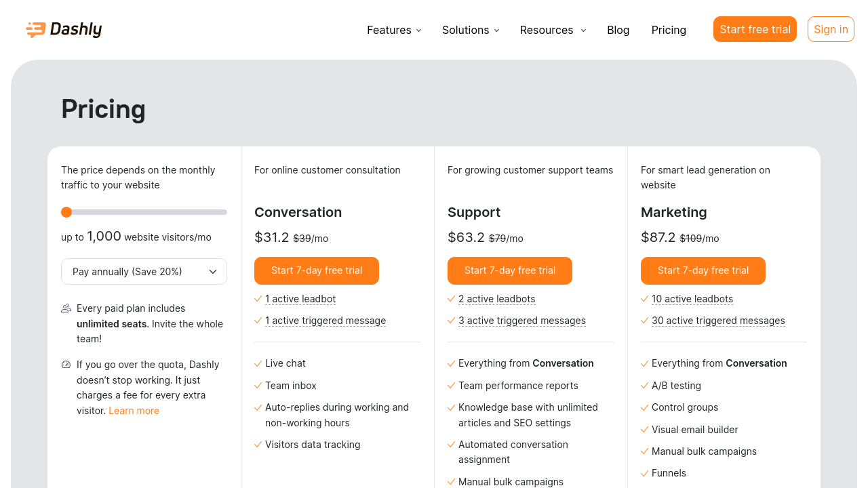The height and width of the screenshot is (488, 868).
Task: Click the unlimited seats people icon
Action: 66,308
